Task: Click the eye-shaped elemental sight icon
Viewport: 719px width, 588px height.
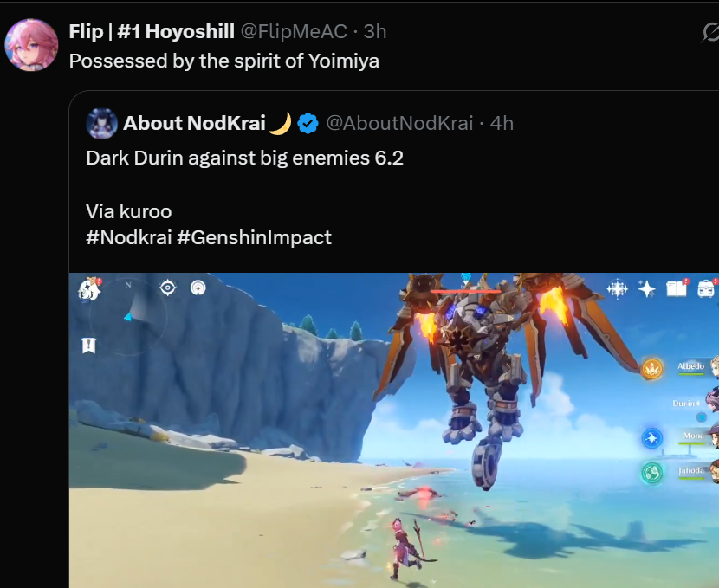Action: coord(168,288)
